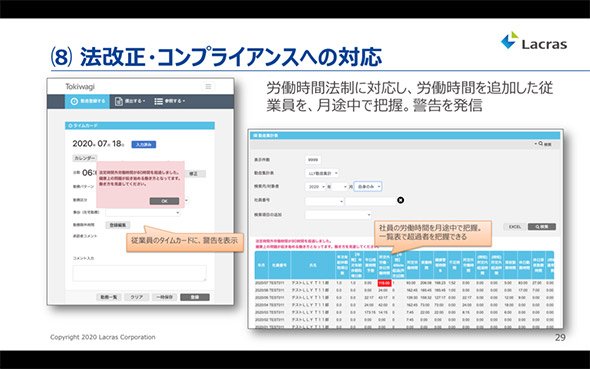The height and width of the screenshot is (369, 590).
Task: Click the list icon in the navigation bar
Action: [158, 101]
